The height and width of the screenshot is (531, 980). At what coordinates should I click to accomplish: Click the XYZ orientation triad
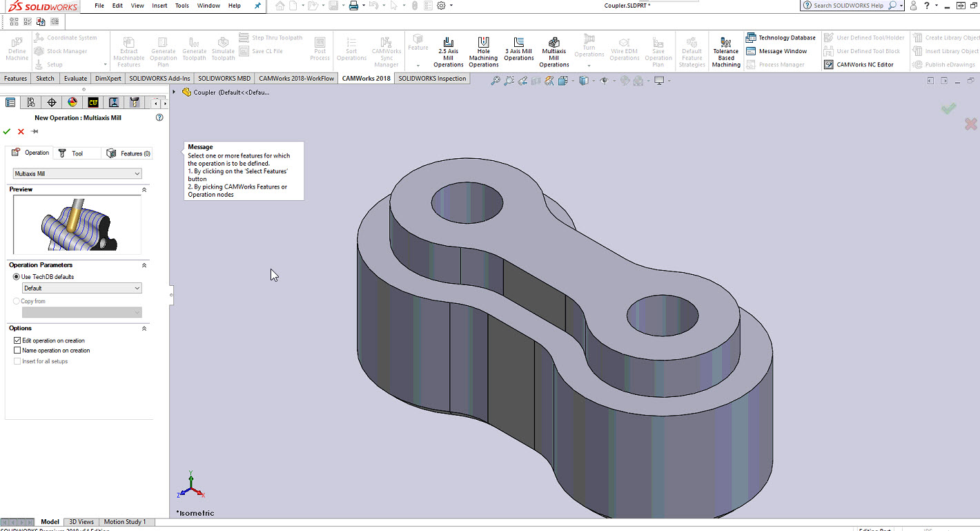point(190,486)
